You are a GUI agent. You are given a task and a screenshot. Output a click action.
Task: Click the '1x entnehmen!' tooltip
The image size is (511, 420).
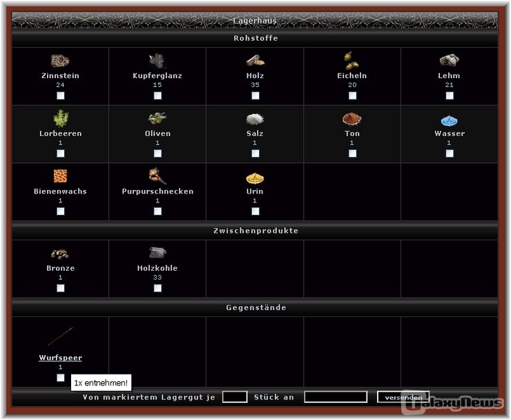tap(101, 383)
